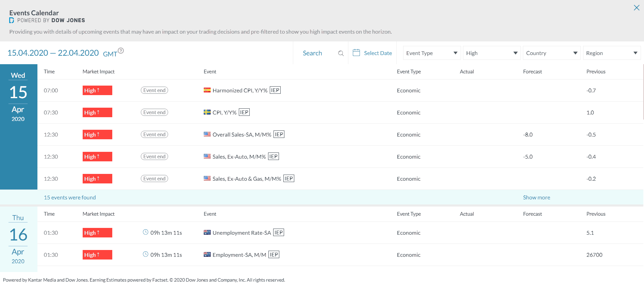Select Harmonized CPI, Y/Y% event name
Image resolution: width=644 pixels, height=286 pixels.
coord(240,90)
